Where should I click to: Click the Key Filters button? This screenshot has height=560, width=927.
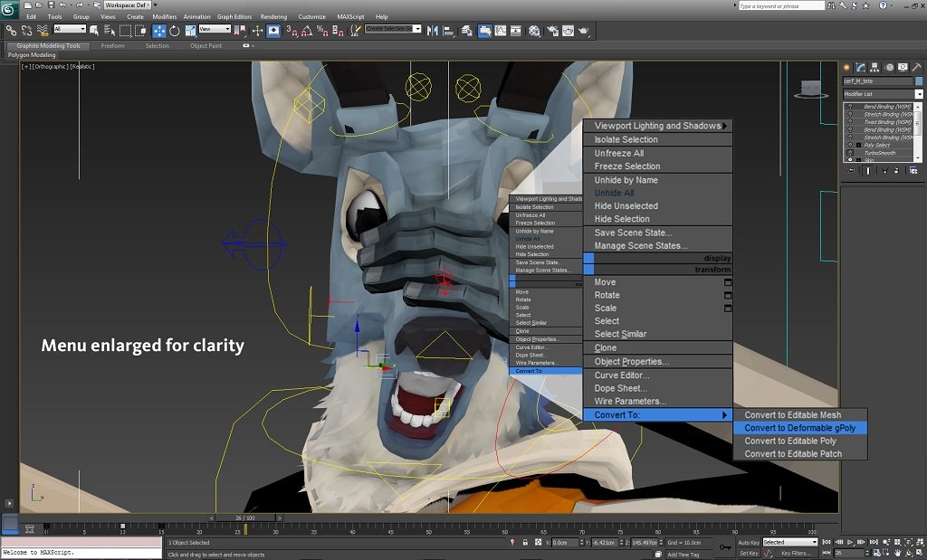(x=797, y=553)
